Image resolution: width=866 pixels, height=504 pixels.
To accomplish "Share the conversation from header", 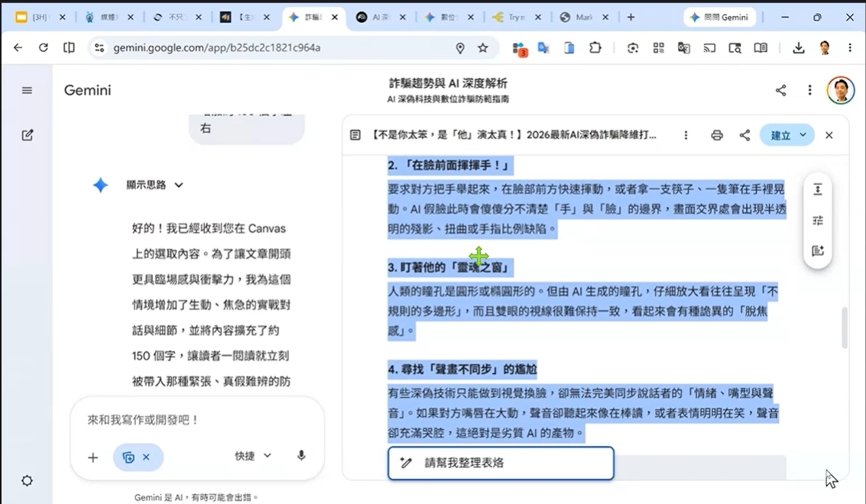I will pos(780,91).
